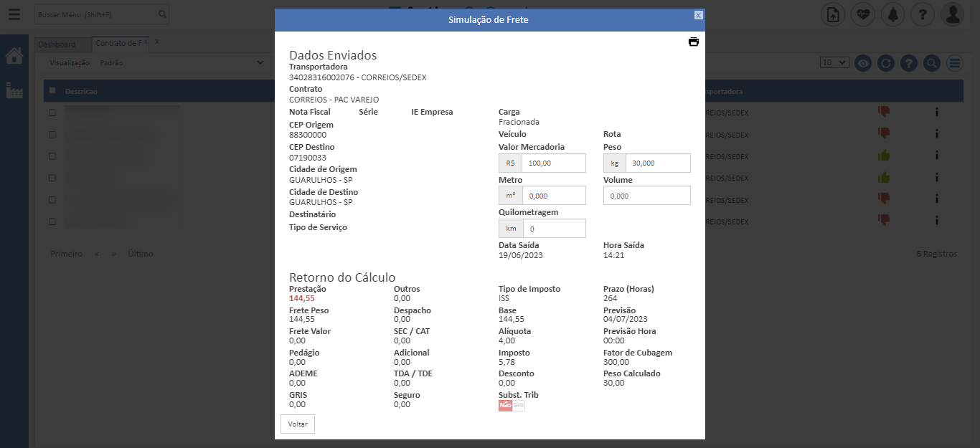Open the records-per-page dropdown showing 10
980x448 pixels.
point(834,63)
